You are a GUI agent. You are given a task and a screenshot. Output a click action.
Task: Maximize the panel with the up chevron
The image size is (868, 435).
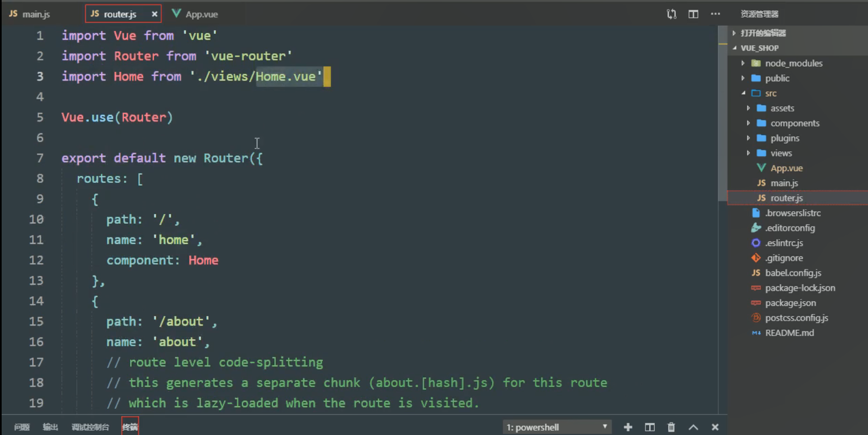click(x=693, y=427)
